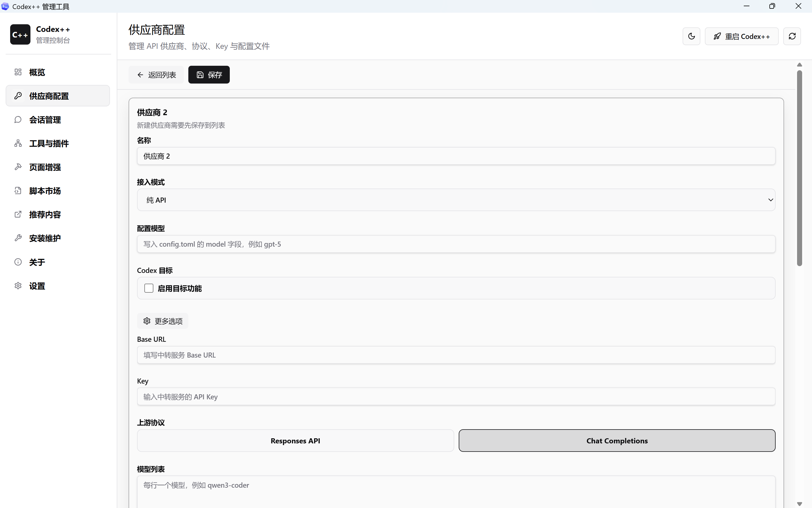The image size is (812, 508).
Task: Click the 工具与插件 network icon
Action: pyautogui.click(x=18, y=143)
